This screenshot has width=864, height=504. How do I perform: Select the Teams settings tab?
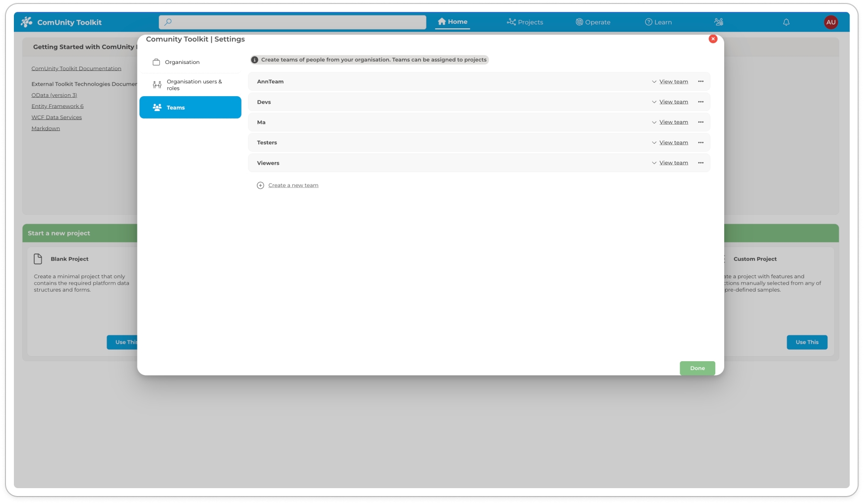coord(190,108)
